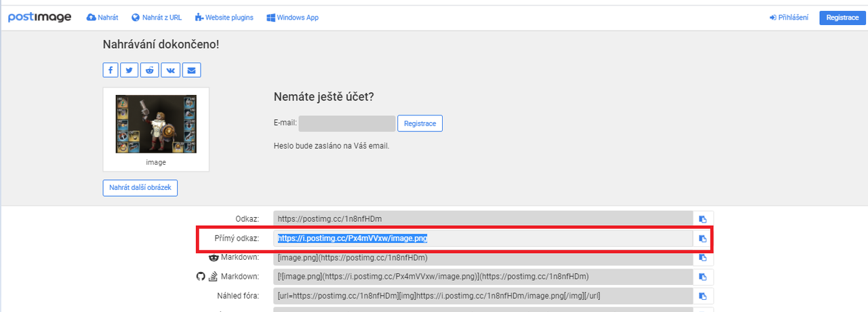Image resolution: width=868 pixels, height=312 pixels.
Task: Open Nahrát z URL option
Action: pyautogui.click(x=157, y=18)
